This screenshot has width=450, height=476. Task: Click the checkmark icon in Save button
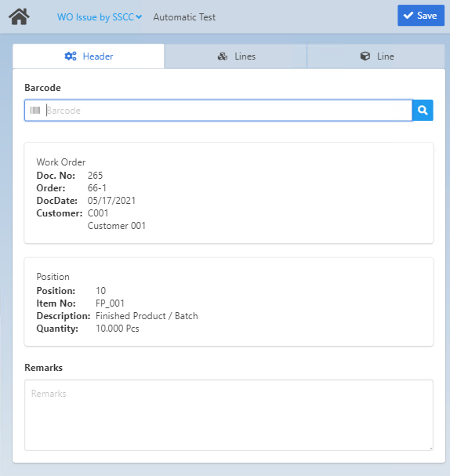(x=408, y=15)
